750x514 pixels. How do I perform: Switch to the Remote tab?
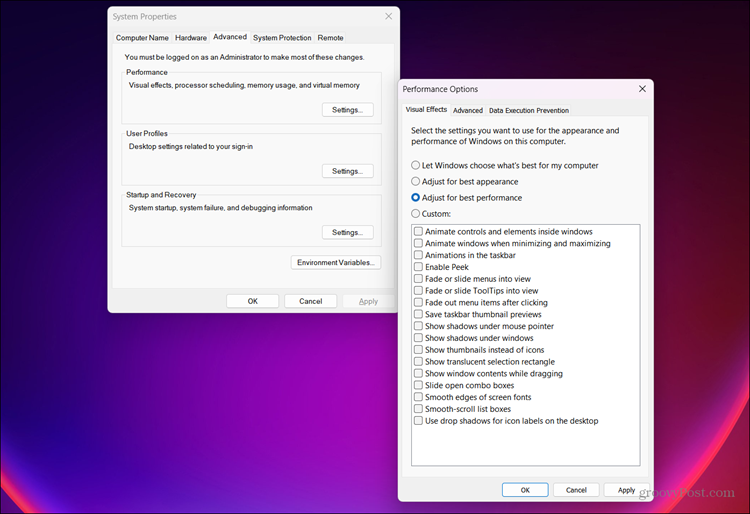point(331,38)
